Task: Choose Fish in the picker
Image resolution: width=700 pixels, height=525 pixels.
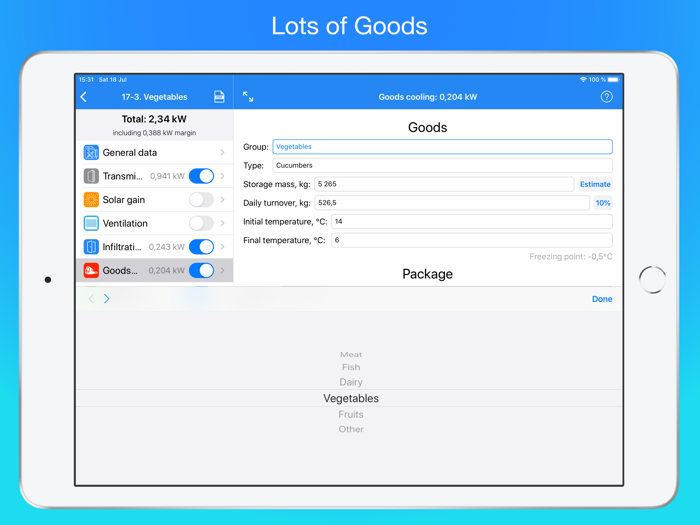Action: tap(351, 367)
